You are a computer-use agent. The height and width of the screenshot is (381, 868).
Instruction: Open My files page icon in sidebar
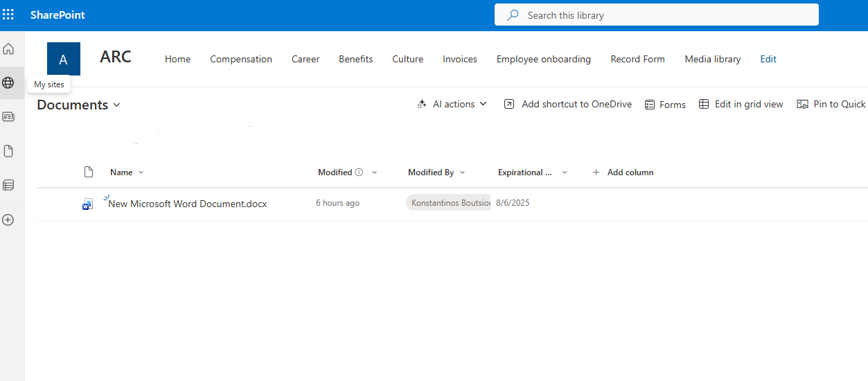(x=8, y=151)
